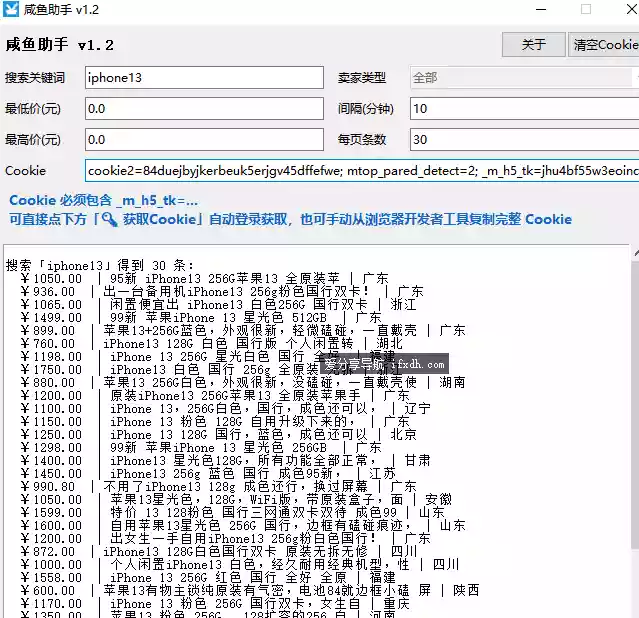639x618 pixels.
Task: Select the ￥600.00 有物主锁 陕西 row
Action: coord(250,590)
